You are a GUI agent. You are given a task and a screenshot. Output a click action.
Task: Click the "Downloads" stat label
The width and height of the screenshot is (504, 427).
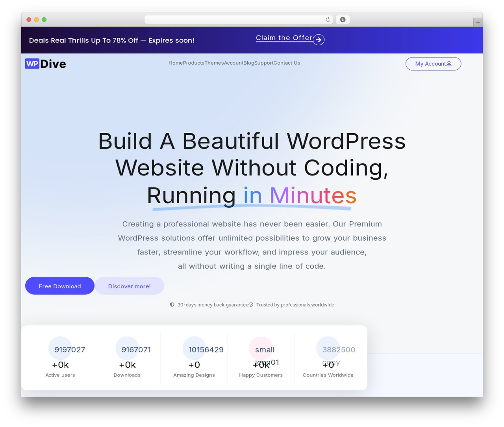point(127,375)
